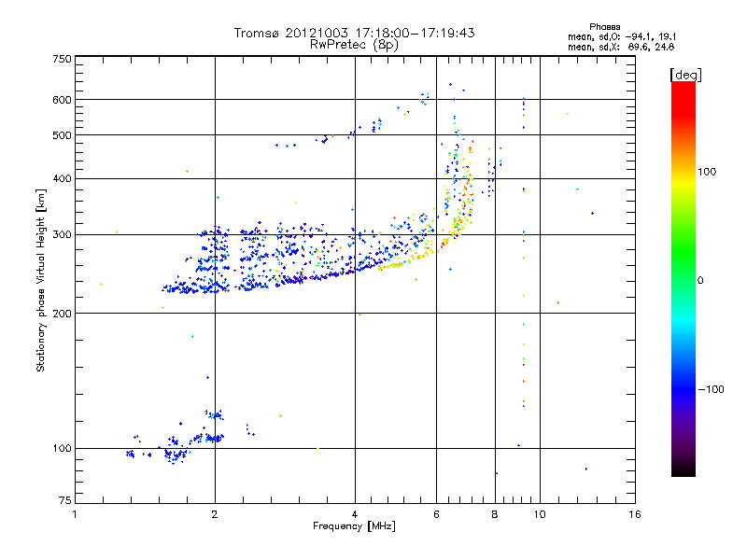Click the frequency axis tick "10"
The image size is (747, 560).
pyautogui.click(x=540, y=514)
